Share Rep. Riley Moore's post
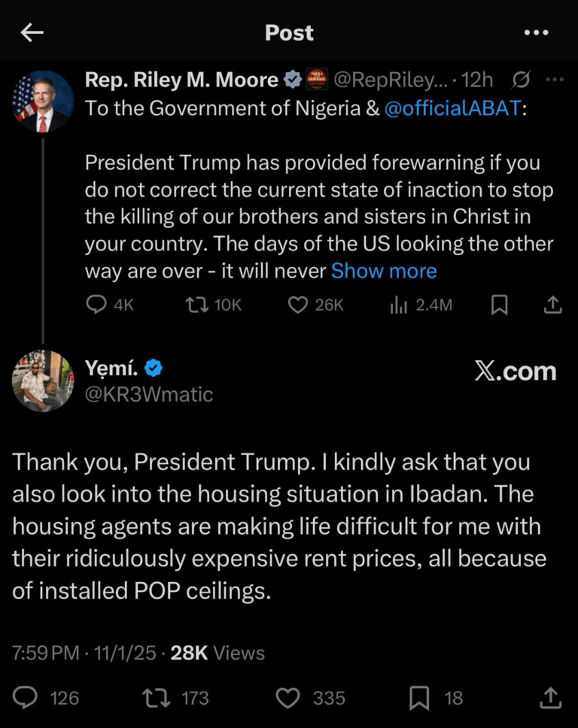The width and height of the screenshot is (578, 728). [552, 305]
